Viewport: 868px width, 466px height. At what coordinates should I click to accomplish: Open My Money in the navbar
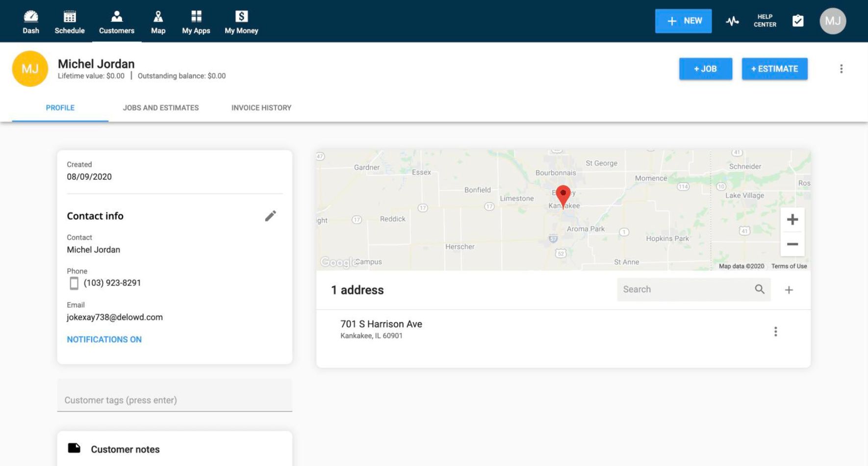(241, 22)
